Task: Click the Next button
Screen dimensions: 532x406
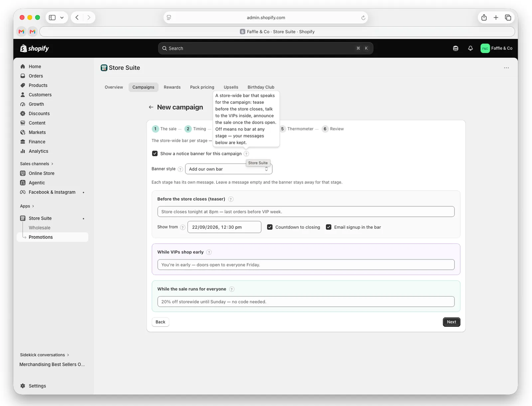Action: (451, 322)
